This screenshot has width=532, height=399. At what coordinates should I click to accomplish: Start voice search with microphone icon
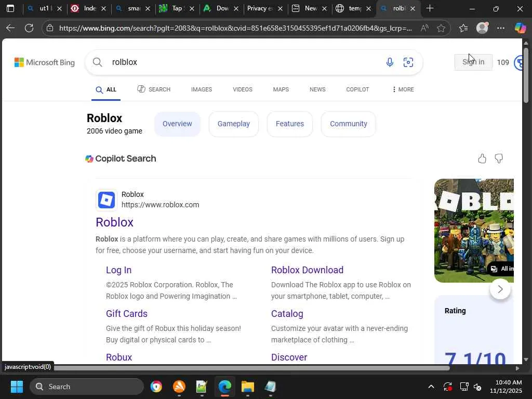390,62
